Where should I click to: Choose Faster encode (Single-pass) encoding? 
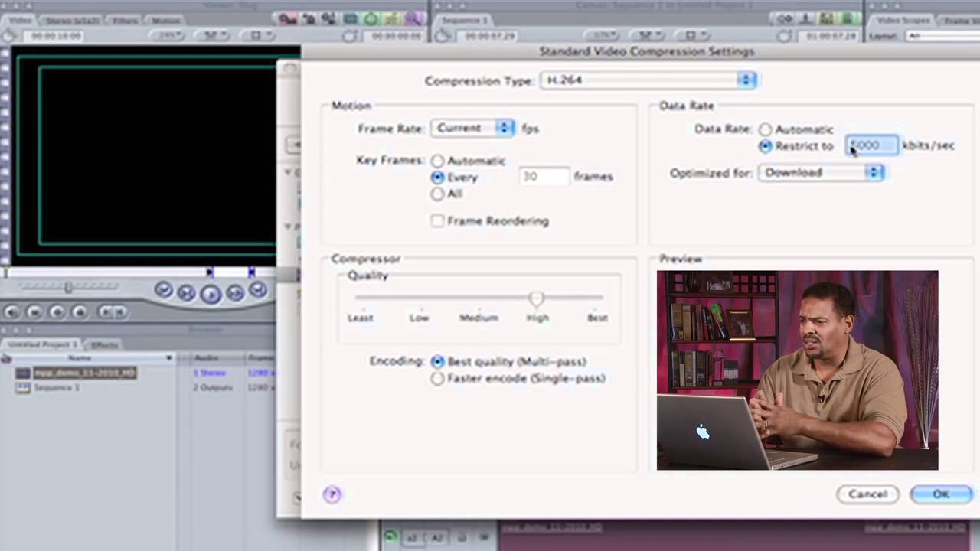[437, 379]
